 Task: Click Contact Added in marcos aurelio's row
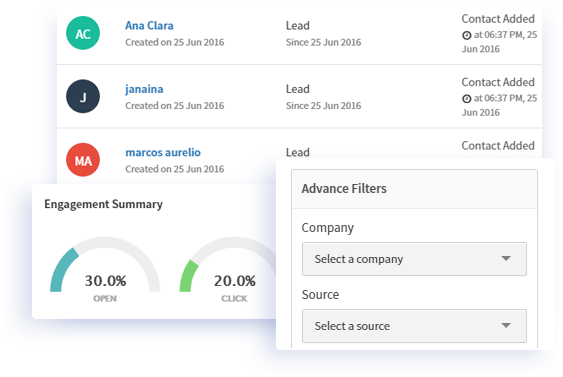click(498, 145)
